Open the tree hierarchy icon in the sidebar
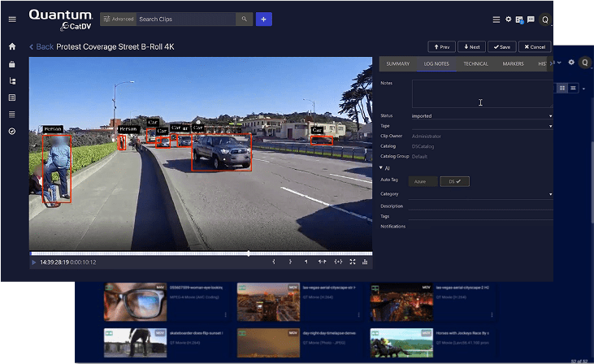Viewport: 594px width, 364px height. [x=12, y=80]
